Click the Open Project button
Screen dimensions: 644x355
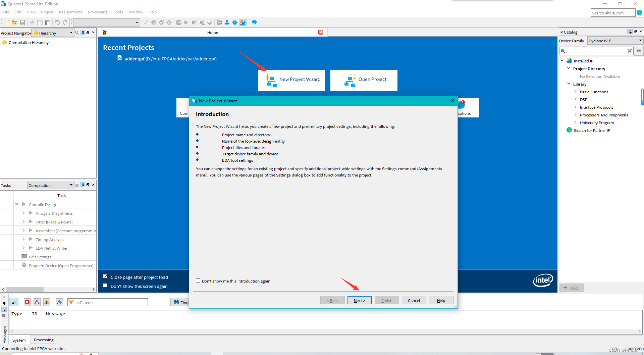coord(364,80)
